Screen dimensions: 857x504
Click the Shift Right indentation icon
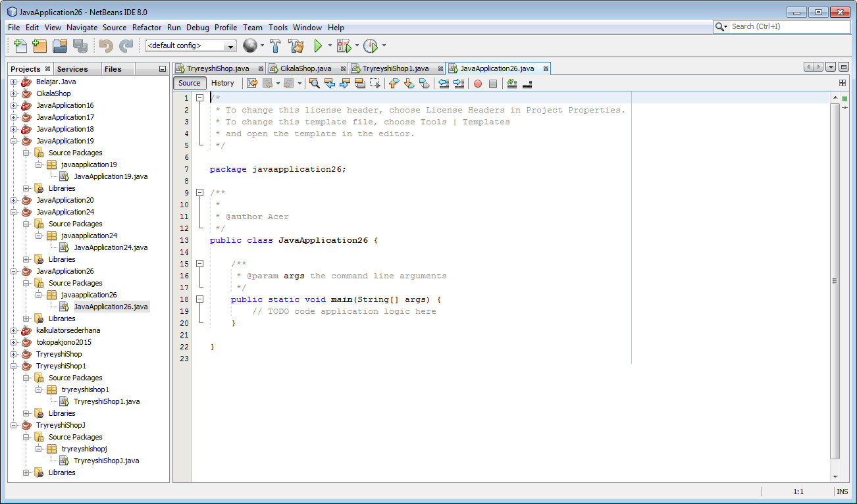pyautogui.click(x=459, y=84)
